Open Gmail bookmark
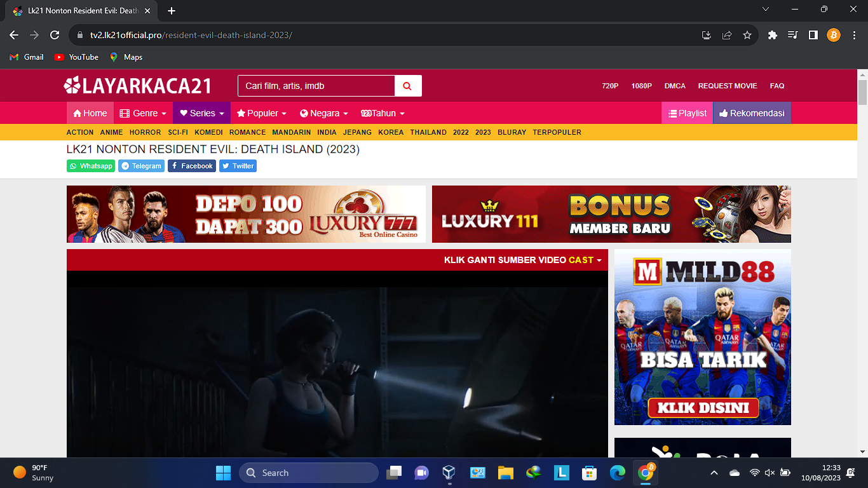Screen dimensions: 868x488 pos(27,57)
